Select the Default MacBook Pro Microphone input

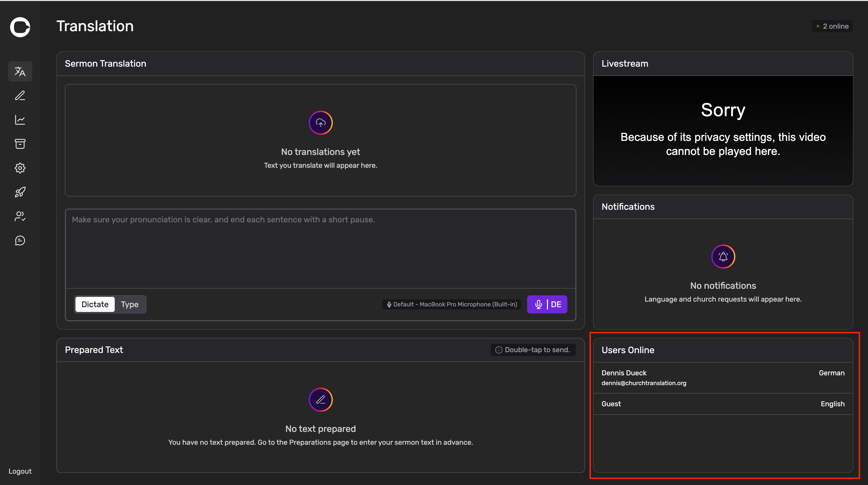452,304
